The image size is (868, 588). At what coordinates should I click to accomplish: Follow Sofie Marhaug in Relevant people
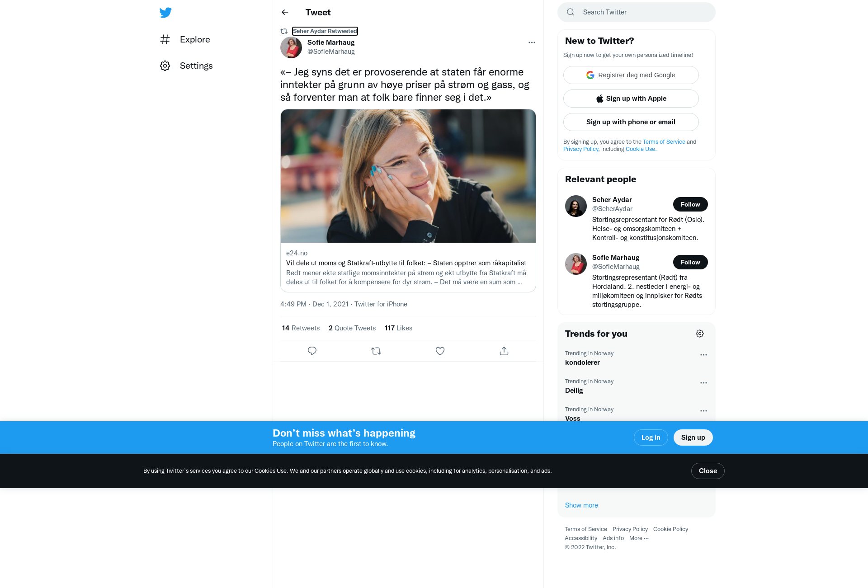tap(690, 262)
